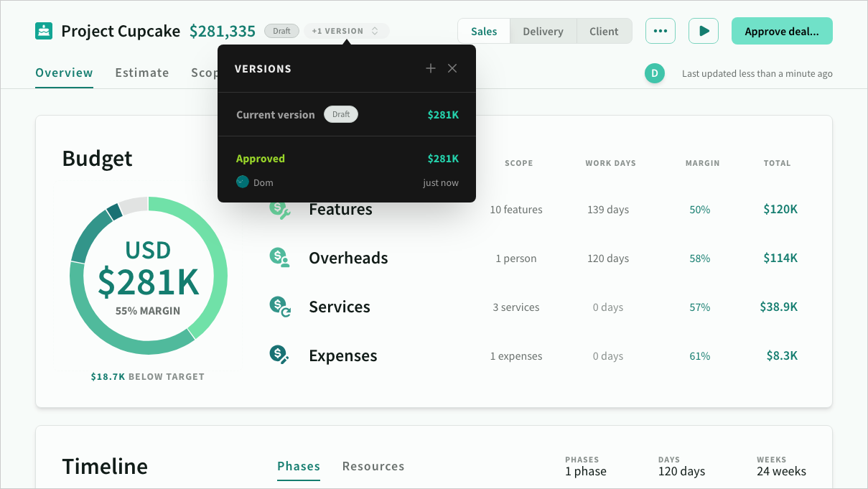Expand the +1 VERSION dropdown

coord(347,31)
